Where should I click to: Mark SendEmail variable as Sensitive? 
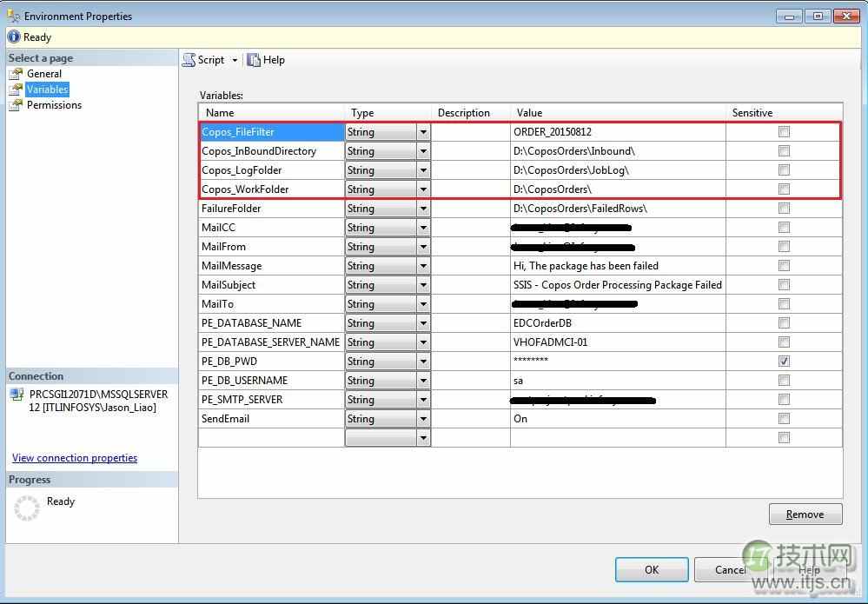click(x=784, y=418)
